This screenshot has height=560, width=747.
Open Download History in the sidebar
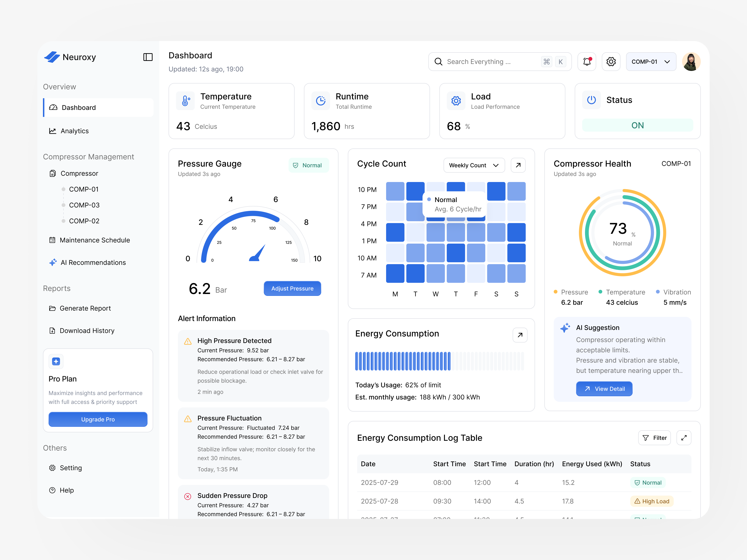[87, 330]
